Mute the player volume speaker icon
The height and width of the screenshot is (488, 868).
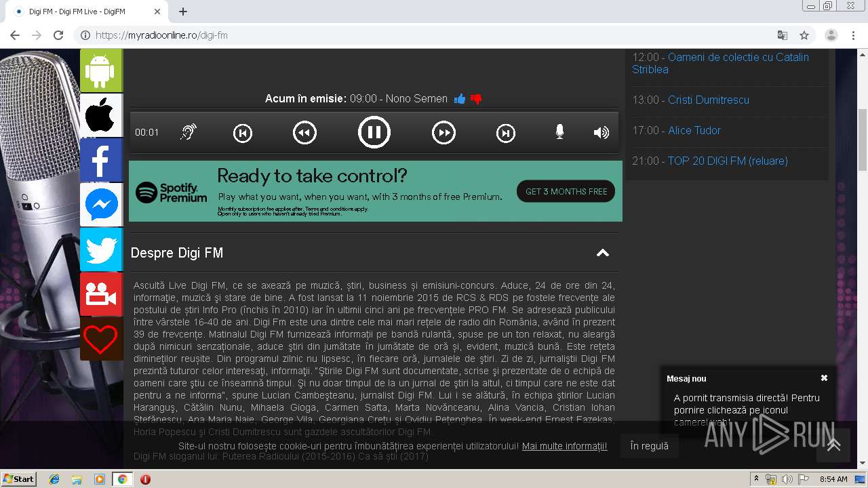601,132
